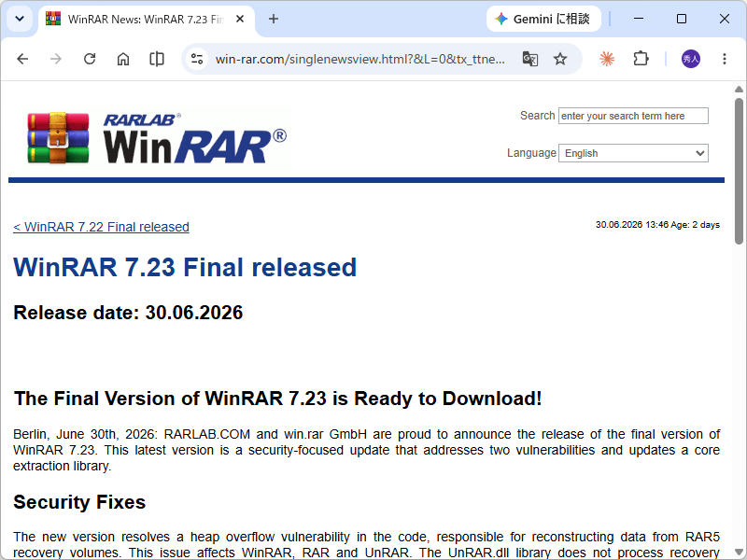Open the orange starburst extension icon
Image resolution: width=747 pixels, height=560 pixels.
tap(607, 59)
